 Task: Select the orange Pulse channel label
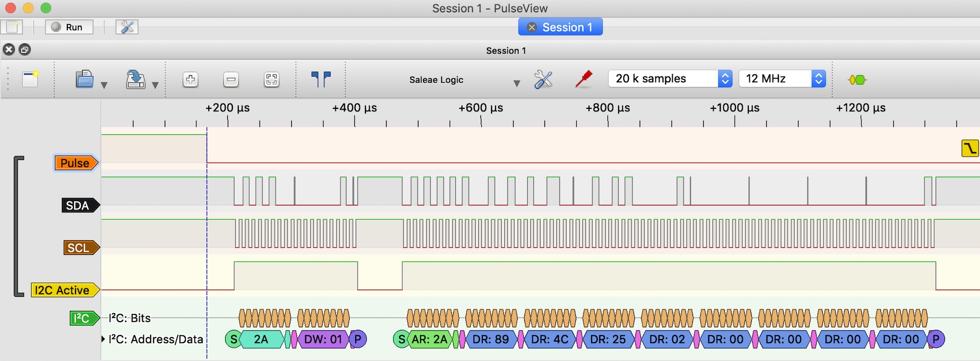tap(75, 163)
